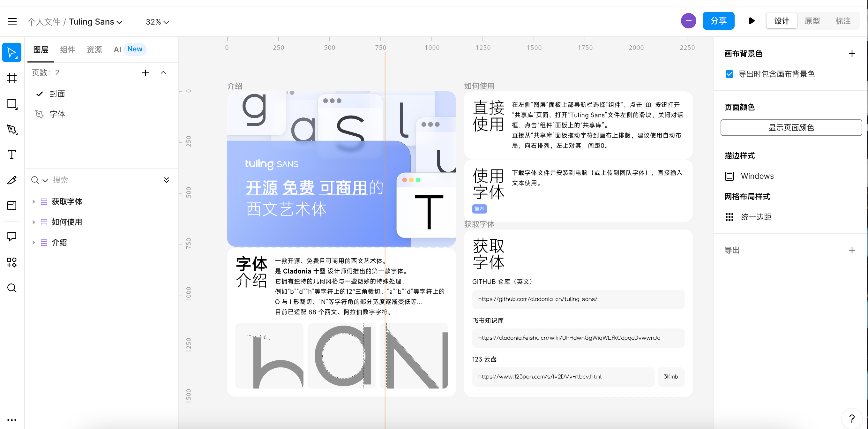Switch to the 设计 mode tab
The image size is (868, 429).
782,21
